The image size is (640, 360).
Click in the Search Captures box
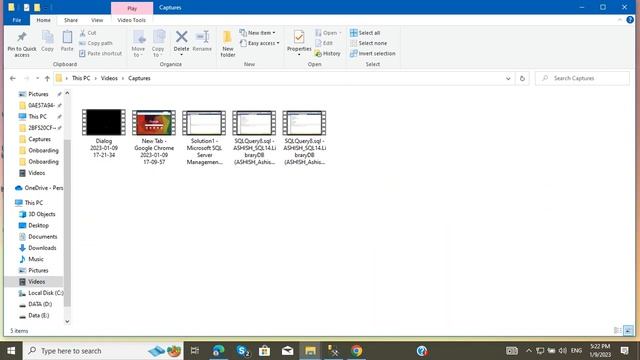click(582, 78)
